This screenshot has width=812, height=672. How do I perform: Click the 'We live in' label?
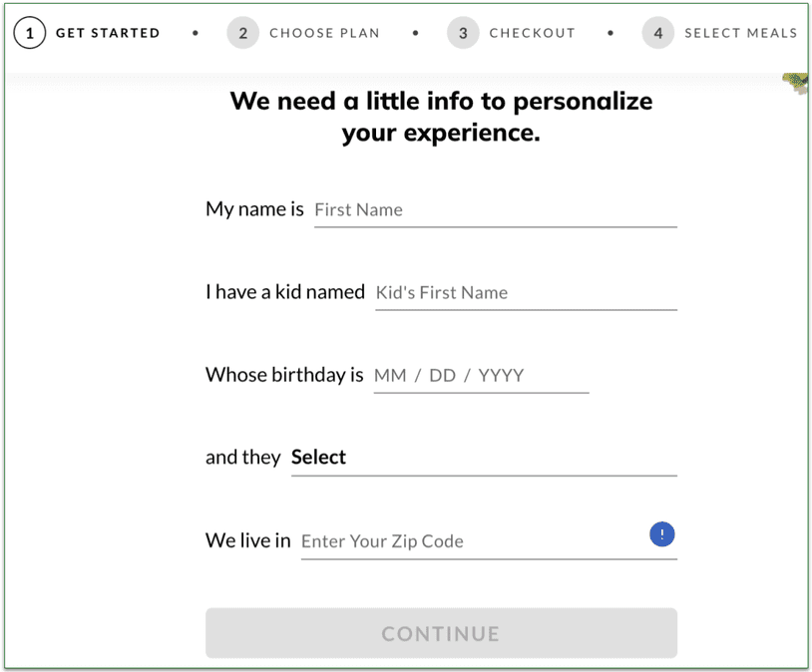tap(248, 540)
